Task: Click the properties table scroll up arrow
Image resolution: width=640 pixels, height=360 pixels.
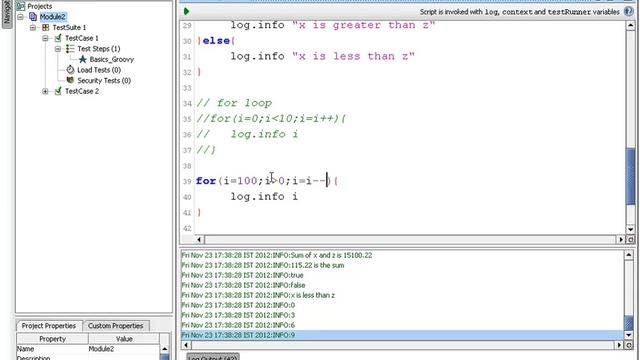Action: pos(164,349)
